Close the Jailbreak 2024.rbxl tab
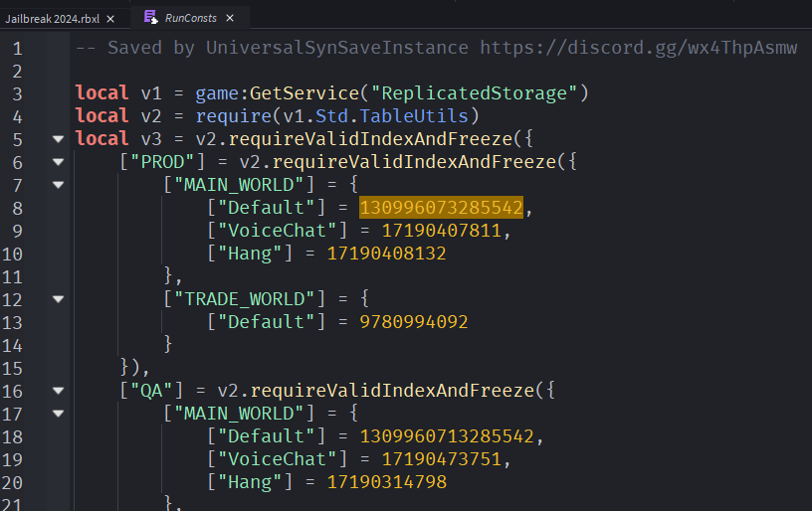 pos(110,19)
